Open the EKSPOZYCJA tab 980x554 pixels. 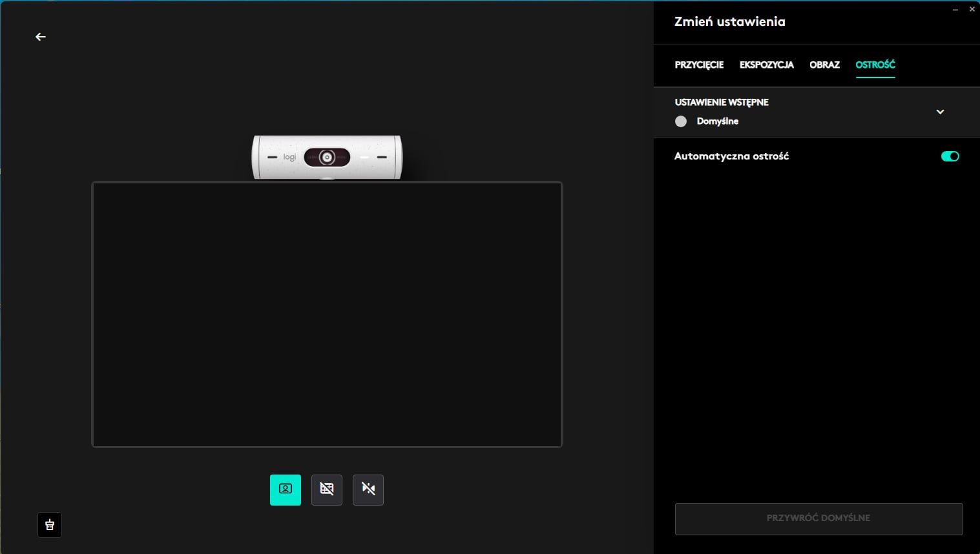click(767, 65)
